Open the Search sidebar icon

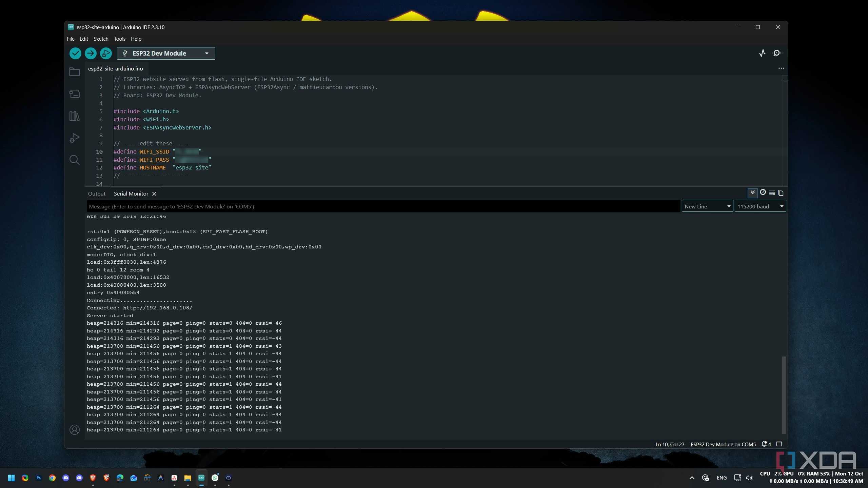pyautogui.click(x=75, y=160)
